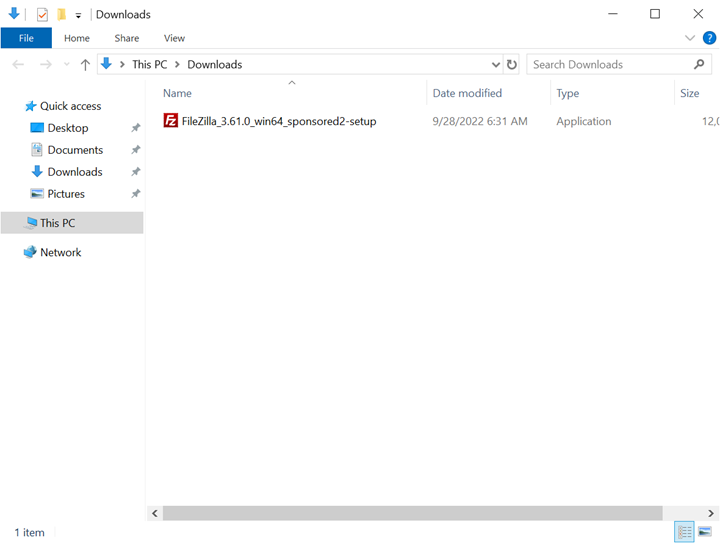Click the 1 item status bar text
The height and width of the screenshot is (543, 720).
pos(29,532)
